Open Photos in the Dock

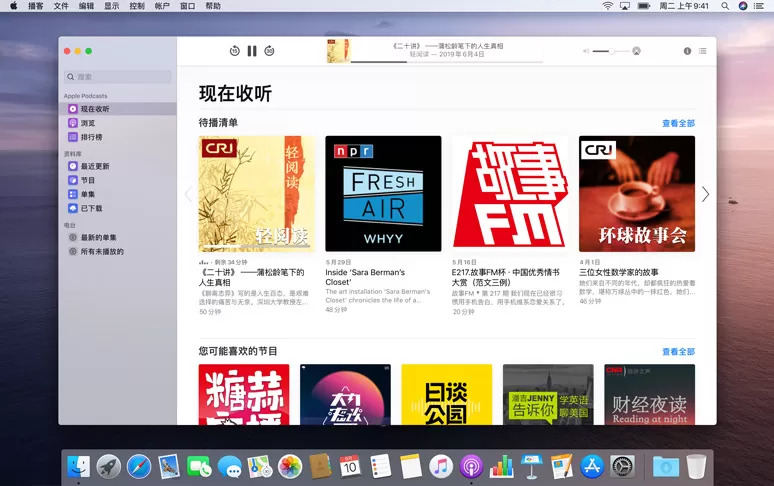click(290, 466)
